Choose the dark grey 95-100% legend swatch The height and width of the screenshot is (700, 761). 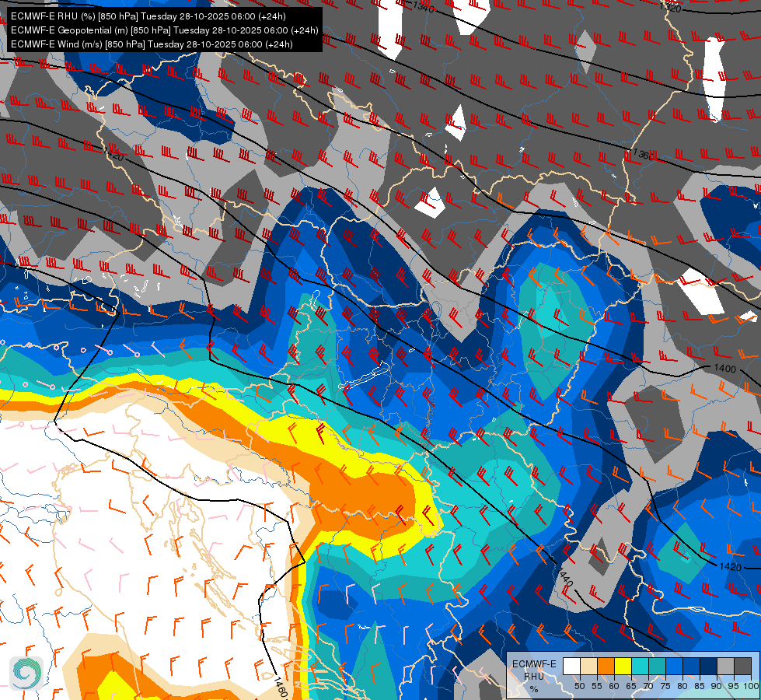tap(742, 666)
